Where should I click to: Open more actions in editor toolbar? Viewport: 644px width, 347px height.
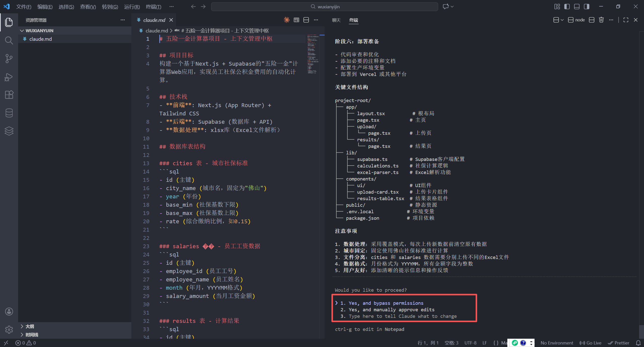coord(316,20)
